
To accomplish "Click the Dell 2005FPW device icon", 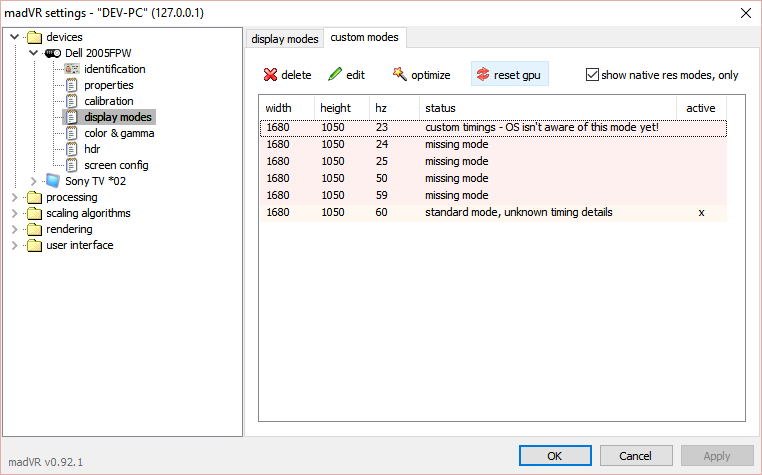I will point(53,53).
